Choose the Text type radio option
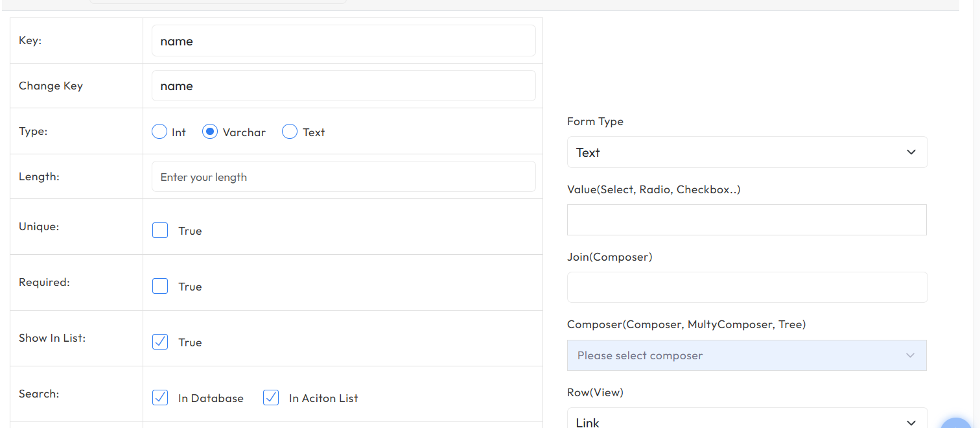980x428 pixels. (x=290, y=132)
